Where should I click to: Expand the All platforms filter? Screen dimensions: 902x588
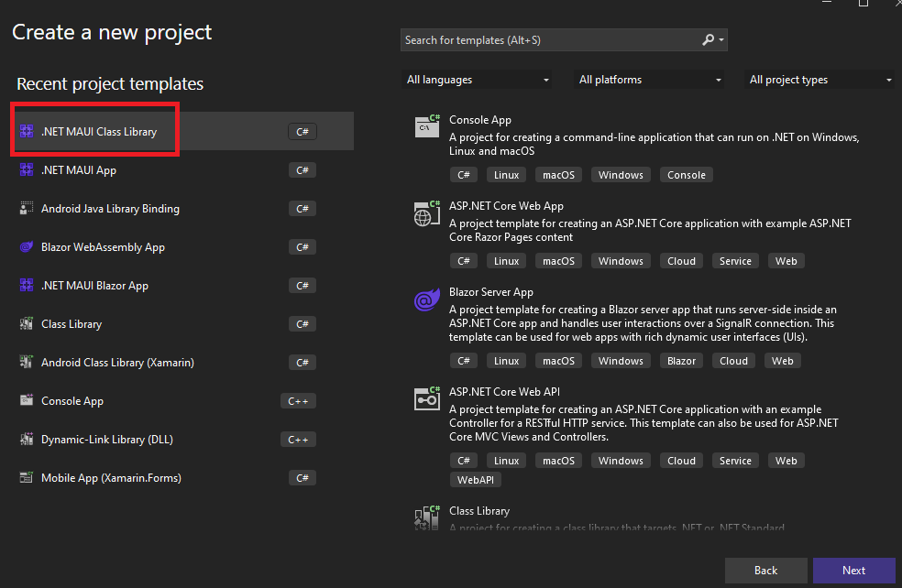point(650,80)
